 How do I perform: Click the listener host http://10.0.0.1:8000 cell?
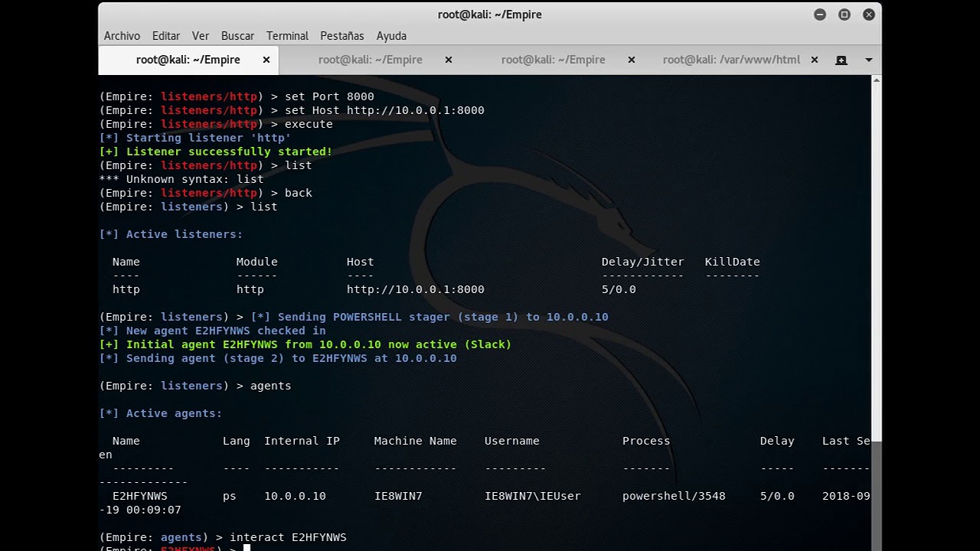[x=415, y=289]
